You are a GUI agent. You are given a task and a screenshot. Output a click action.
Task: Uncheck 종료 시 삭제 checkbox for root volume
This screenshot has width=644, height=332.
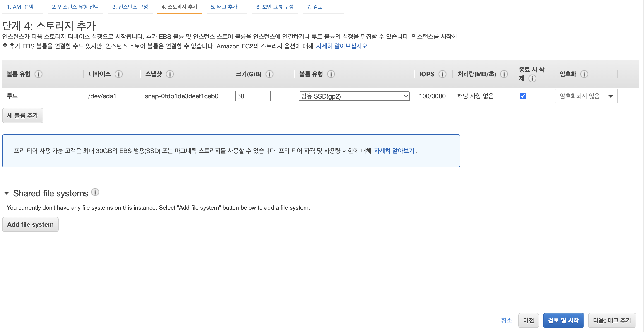[522, 96]
